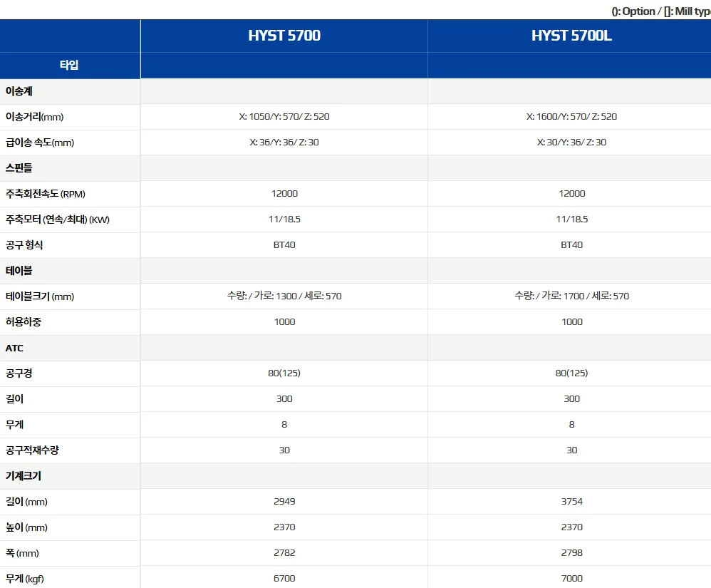Screen dimensions: 711x588
Task: Click the 테이블크기 (mm) row label
Action: [x=40, y=296]
